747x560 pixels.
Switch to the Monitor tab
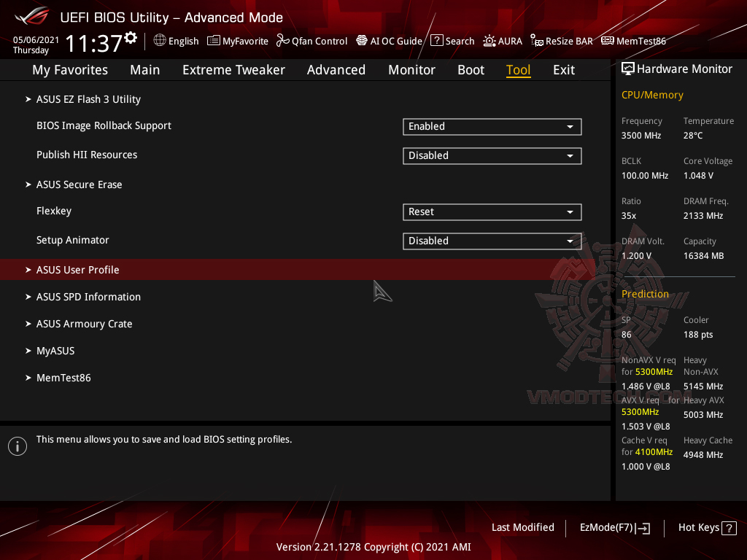click(411, 70)
